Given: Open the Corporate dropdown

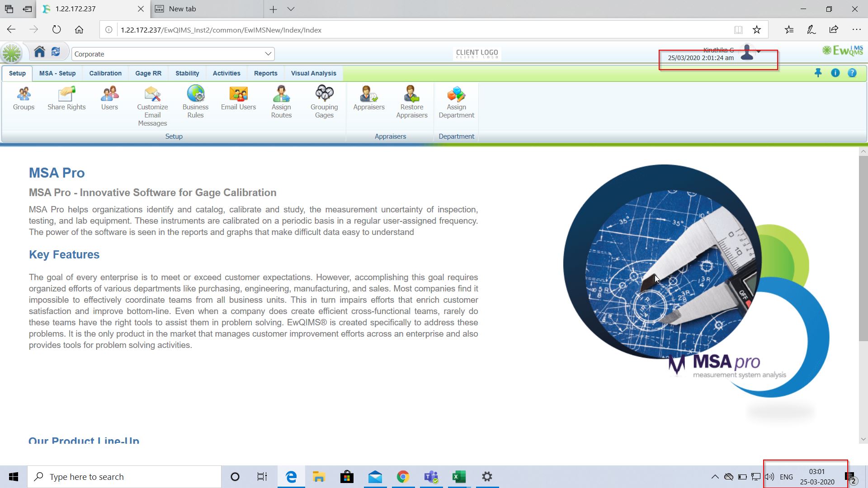Looking at the screenshot, I should (173, 54).
